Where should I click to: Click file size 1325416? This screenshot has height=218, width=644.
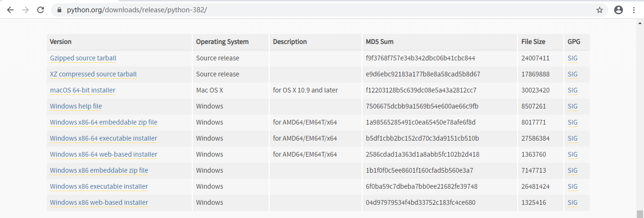(534, 202)
